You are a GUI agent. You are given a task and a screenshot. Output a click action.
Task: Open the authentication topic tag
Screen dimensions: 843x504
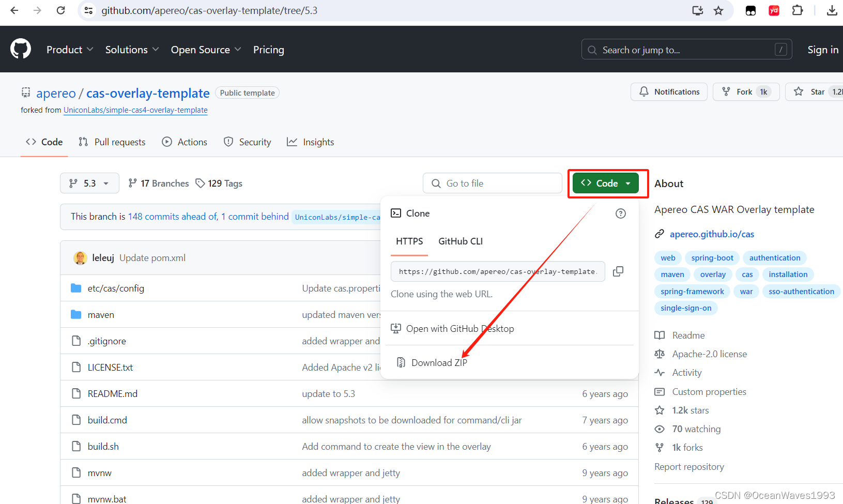coord(775,258)
